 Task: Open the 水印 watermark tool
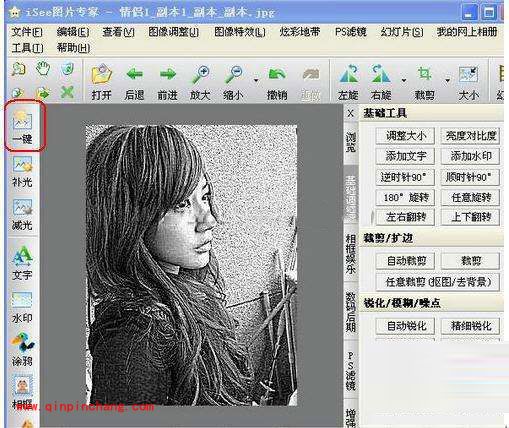point(22,307)
